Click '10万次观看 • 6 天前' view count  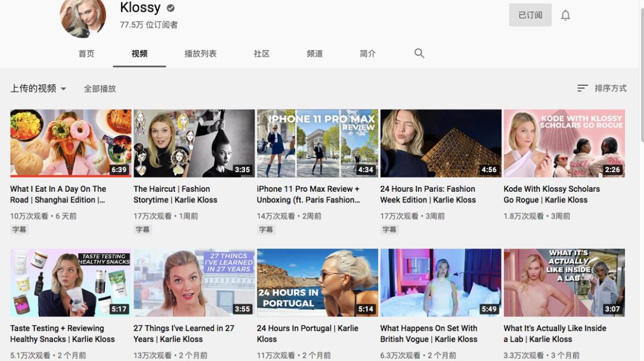[x=44, y=216]
